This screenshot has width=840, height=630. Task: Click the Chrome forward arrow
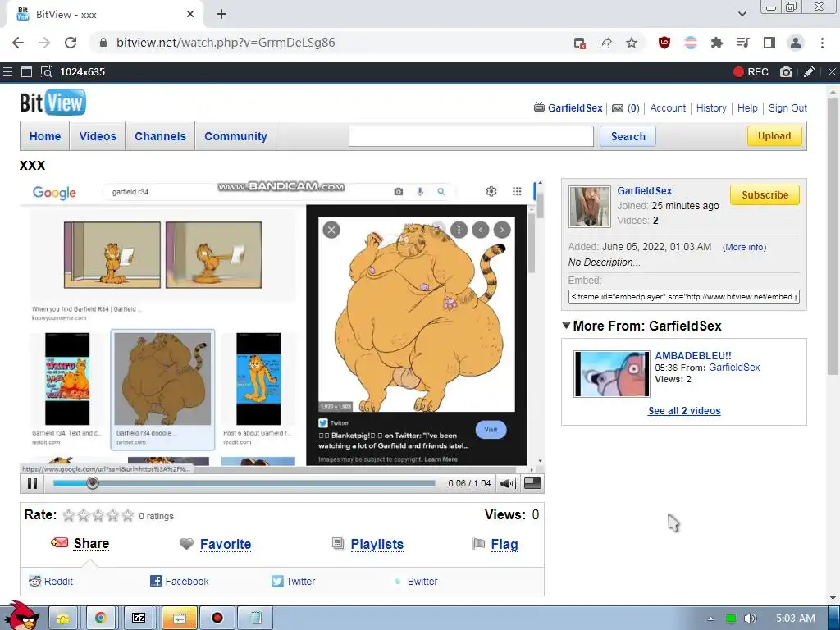click(x=44, y=43)
